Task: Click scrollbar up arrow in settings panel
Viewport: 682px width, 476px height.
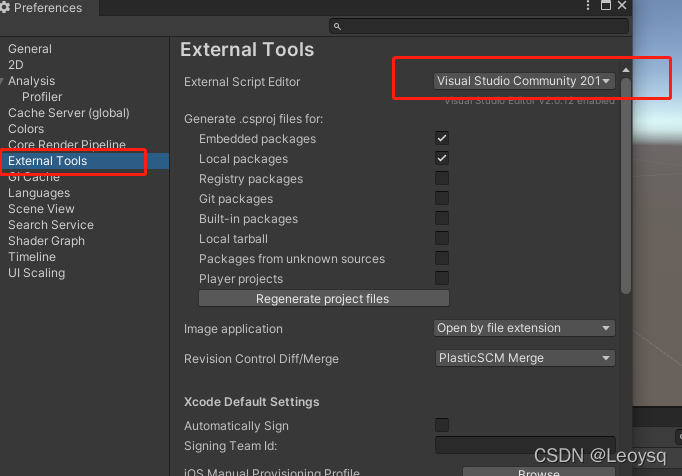Action: pyautogui.click(x=626, y=70)
